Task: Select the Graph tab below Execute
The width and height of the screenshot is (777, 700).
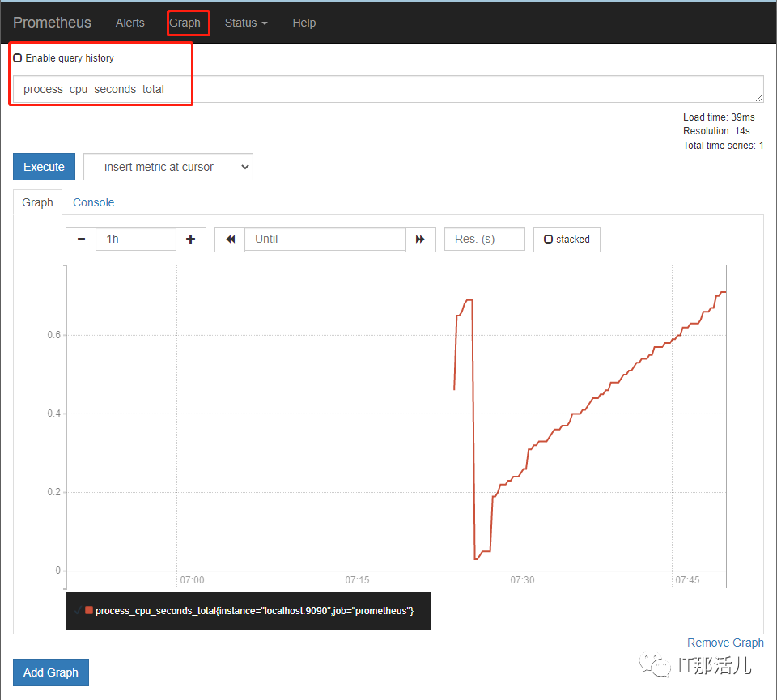Action: [x=38, y=202]
